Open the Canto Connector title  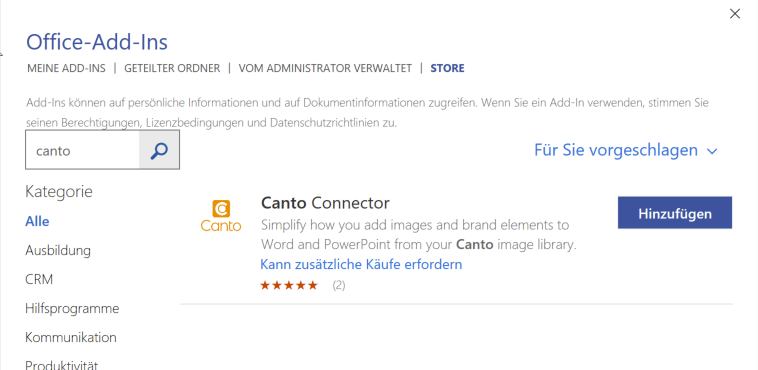pos(325,203)
